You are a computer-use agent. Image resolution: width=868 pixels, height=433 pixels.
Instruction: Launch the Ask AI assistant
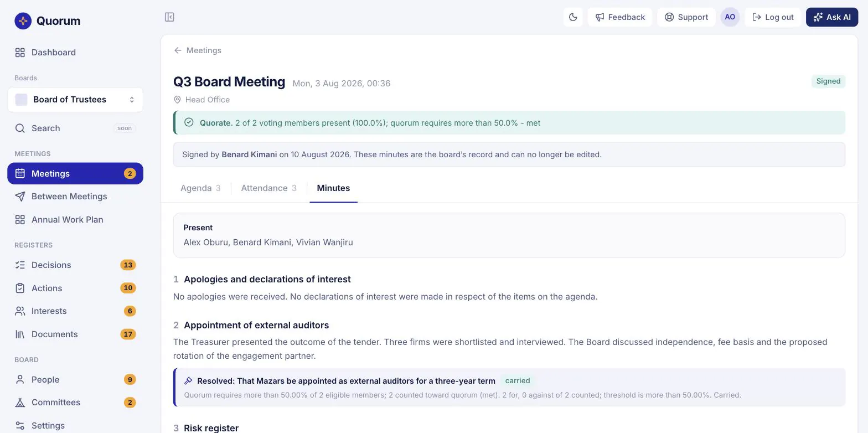tap(832, 17)
